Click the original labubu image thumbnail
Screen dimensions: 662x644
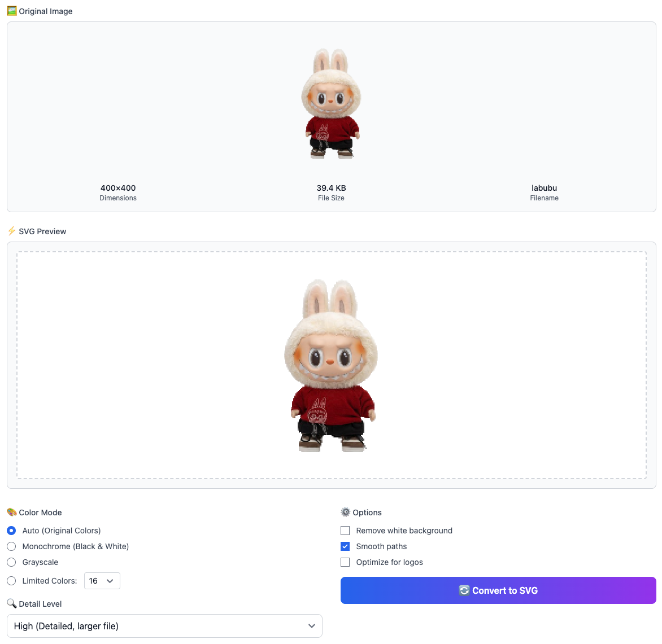[x=331, y=103]
